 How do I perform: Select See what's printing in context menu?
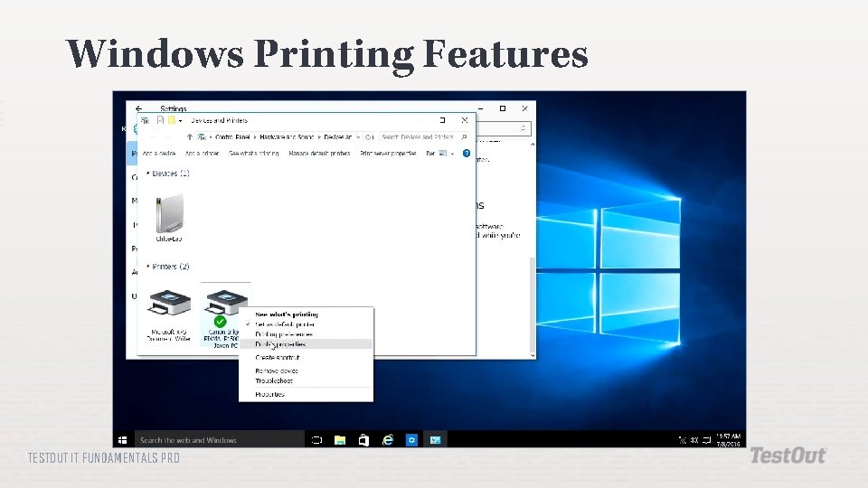(307, 314)
